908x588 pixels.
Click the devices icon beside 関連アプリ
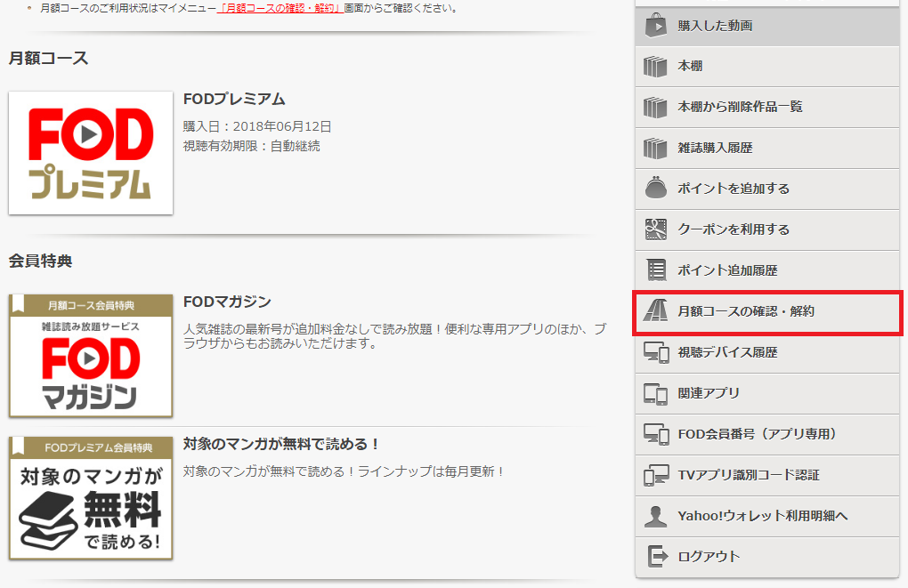coord(655,393)
